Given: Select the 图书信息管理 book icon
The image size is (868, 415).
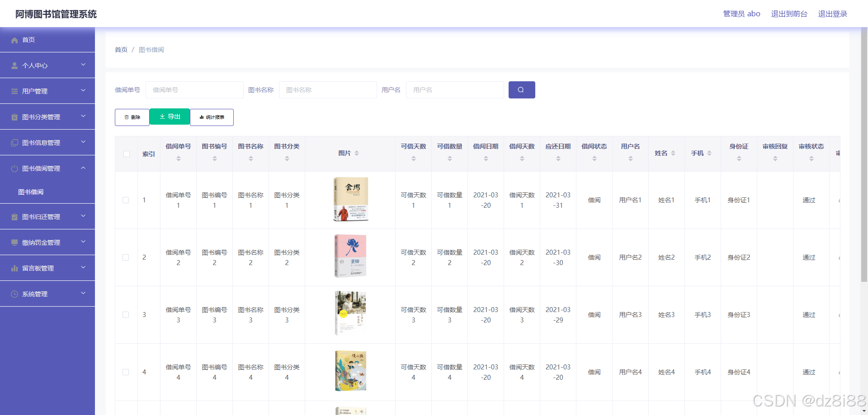Looking at the screenshot, I should tap(14, 142).
